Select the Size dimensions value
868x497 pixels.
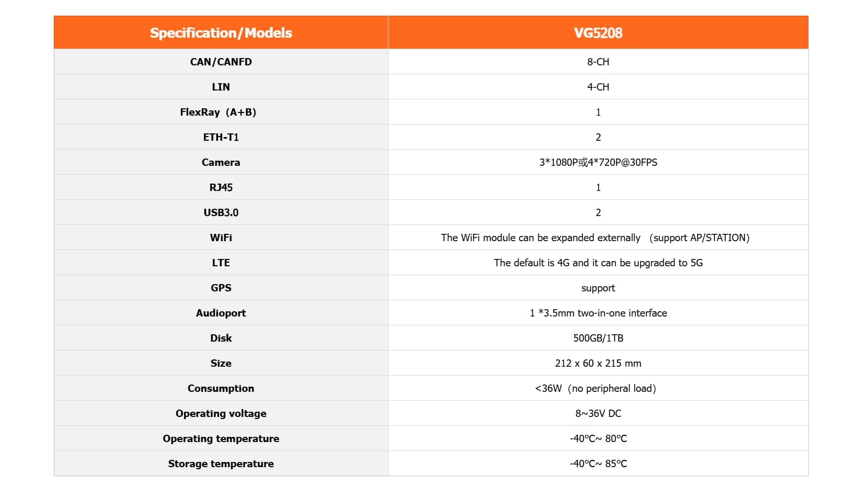tap(598, 363)
